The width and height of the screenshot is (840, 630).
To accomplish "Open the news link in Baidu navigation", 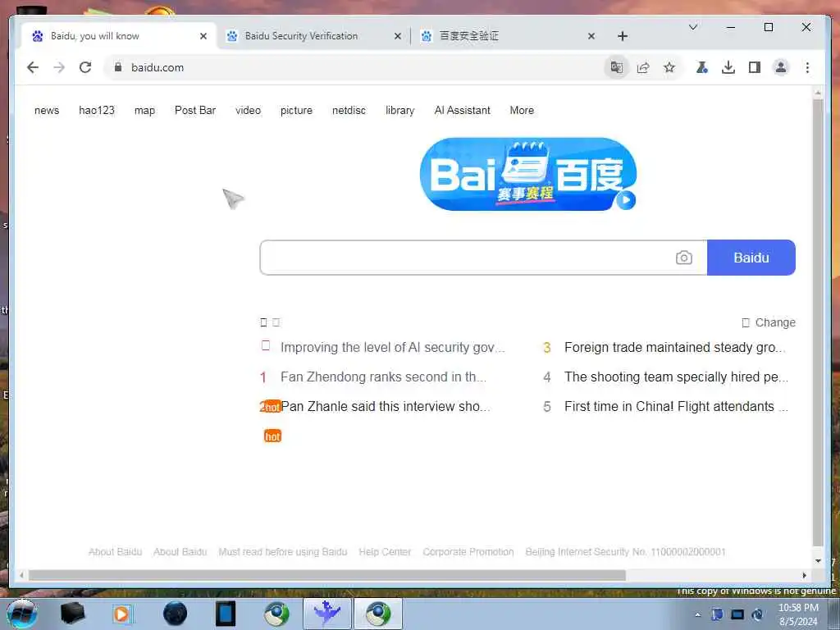I will [47, 111].
